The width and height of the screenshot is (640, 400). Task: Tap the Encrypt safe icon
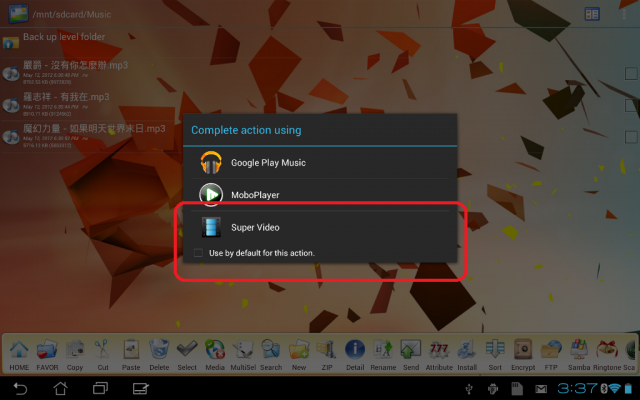tap(523, 354)
